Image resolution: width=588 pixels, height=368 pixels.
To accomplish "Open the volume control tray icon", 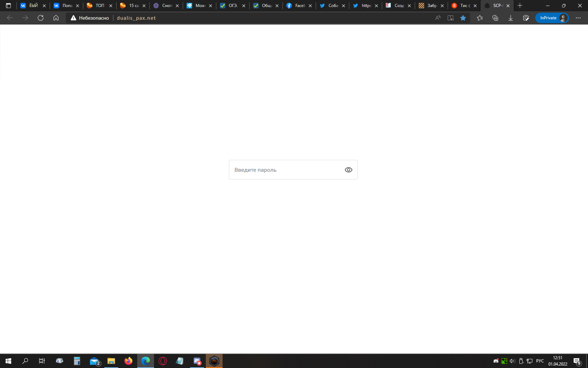I will coord(513,361).
